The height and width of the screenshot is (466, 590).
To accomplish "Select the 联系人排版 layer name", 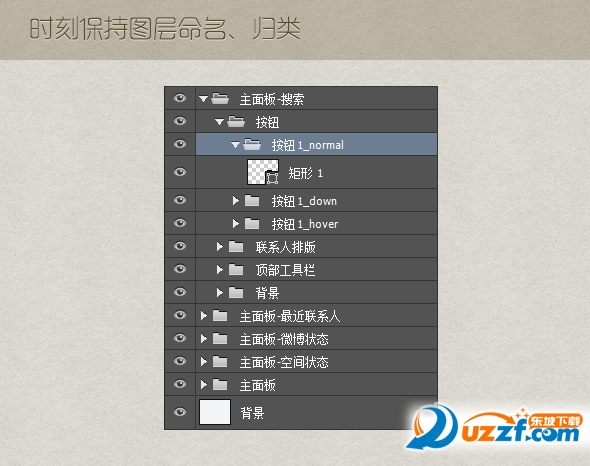I will click(286, 247).
